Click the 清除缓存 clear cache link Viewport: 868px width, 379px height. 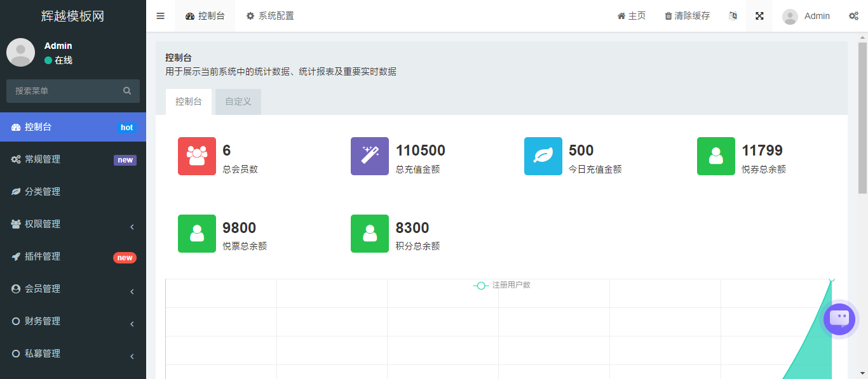coord(687,16)
